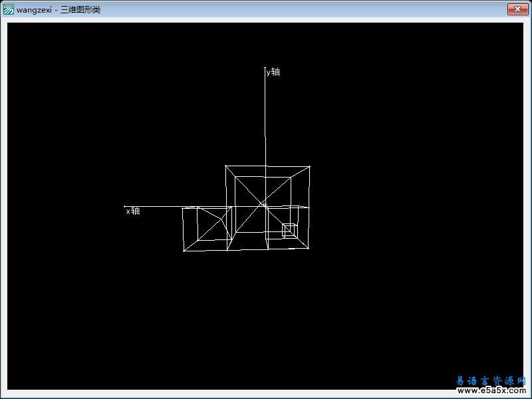Image resolution: width=532 pixels, height=399 pixels.
Task: Click the x轴 axis label
Action: [133, 211]
